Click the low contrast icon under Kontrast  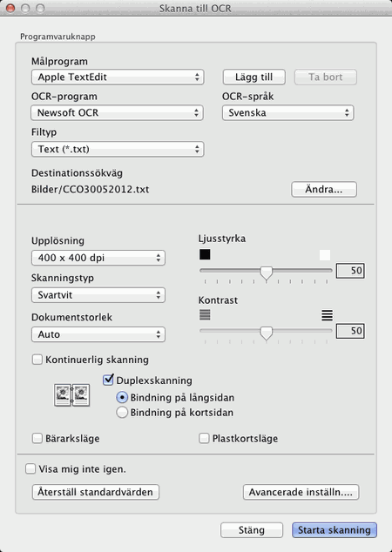pos(205,314)
